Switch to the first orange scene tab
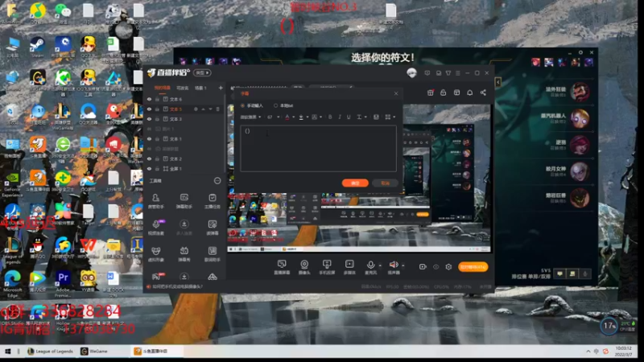The image size is (644, 362). 163,88
